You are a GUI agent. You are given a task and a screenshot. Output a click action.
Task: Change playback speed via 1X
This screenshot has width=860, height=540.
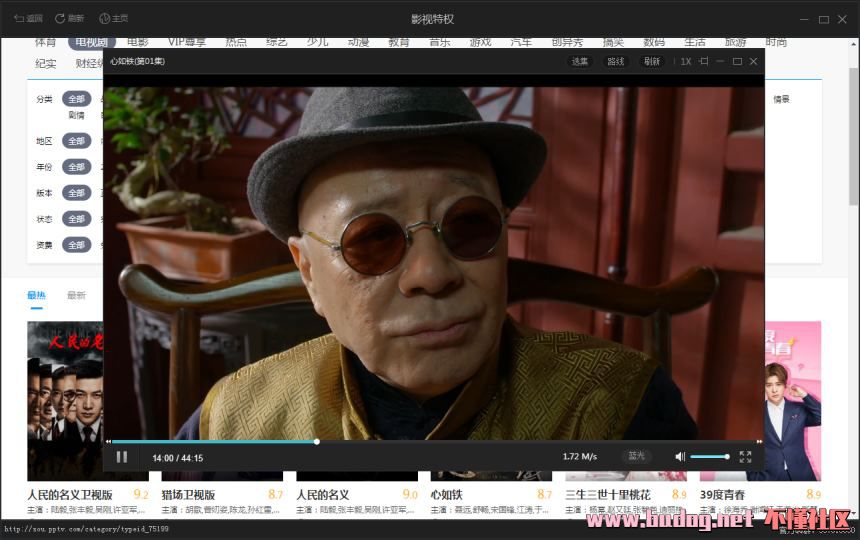click(686, 61)
